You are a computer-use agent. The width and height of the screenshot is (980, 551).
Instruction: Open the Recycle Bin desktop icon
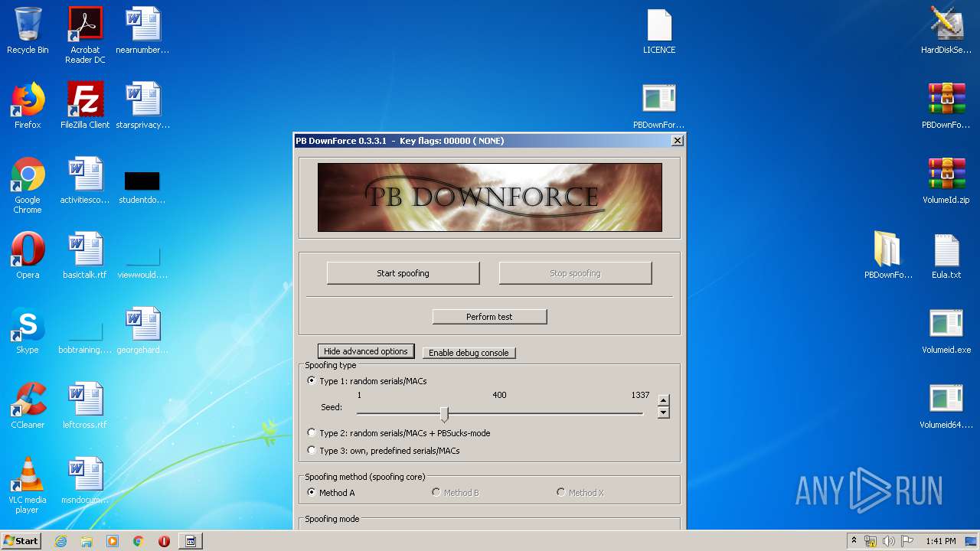pos(28,31)
